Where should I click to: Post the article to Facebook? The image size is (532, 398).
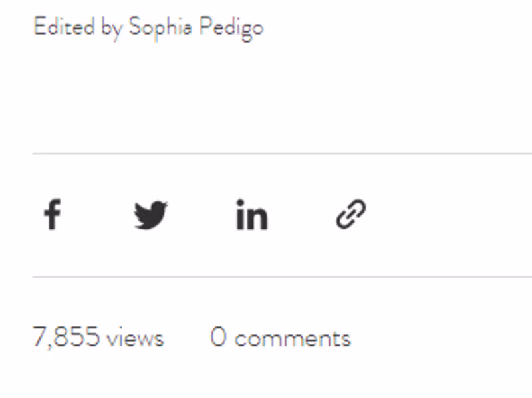pos(53,214)
